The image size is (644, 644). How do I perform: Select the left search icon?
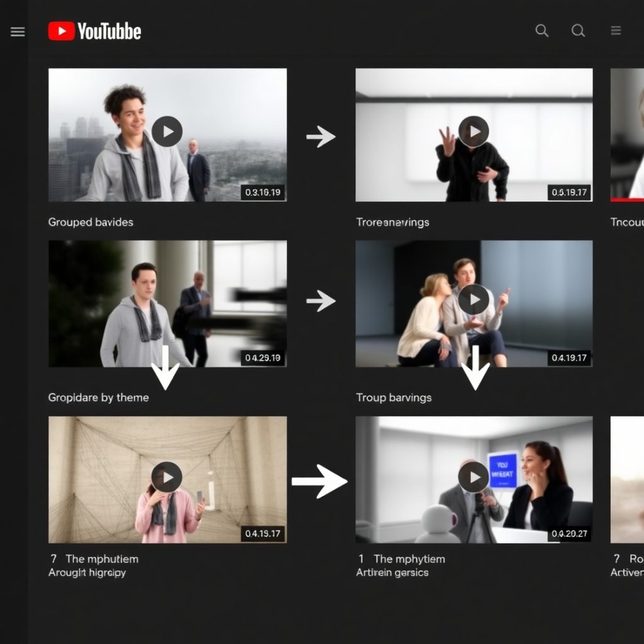click(x=541, y=30)
